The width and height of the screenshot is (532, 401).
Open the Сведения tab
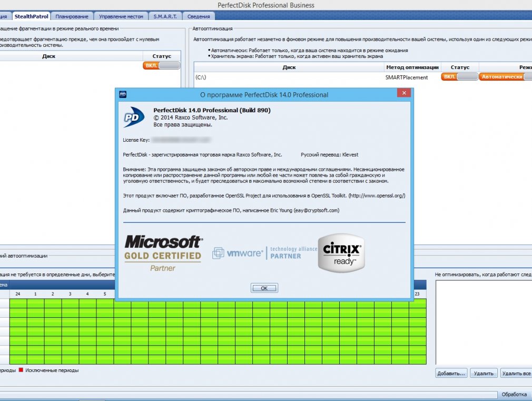pos(199,16)
